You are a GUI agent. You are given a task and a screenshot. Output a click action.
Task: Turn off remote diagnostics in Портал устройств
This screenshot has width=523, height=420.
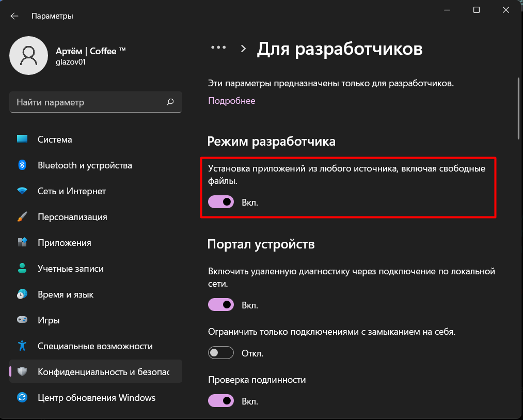(221, 304)
